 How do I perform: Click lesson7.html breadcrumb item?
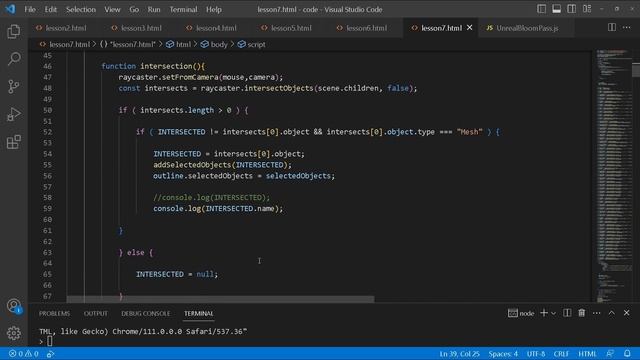point(69,44)
